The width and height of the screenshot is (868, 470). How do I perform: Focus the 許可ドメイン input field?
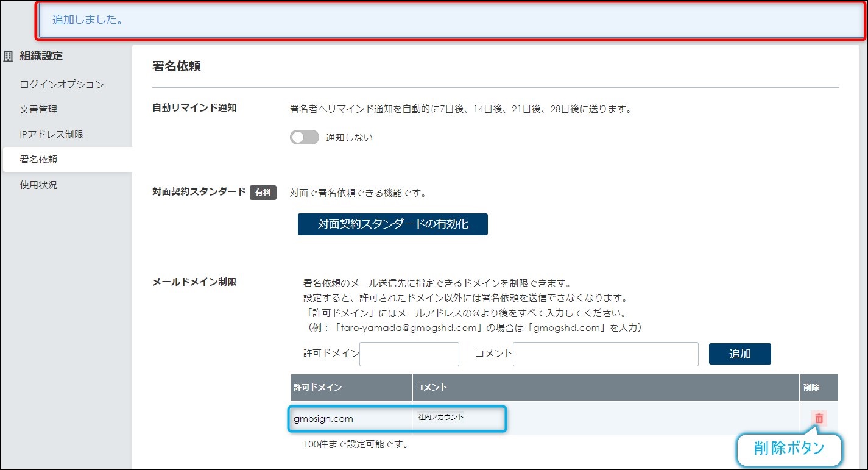(409, 354)
